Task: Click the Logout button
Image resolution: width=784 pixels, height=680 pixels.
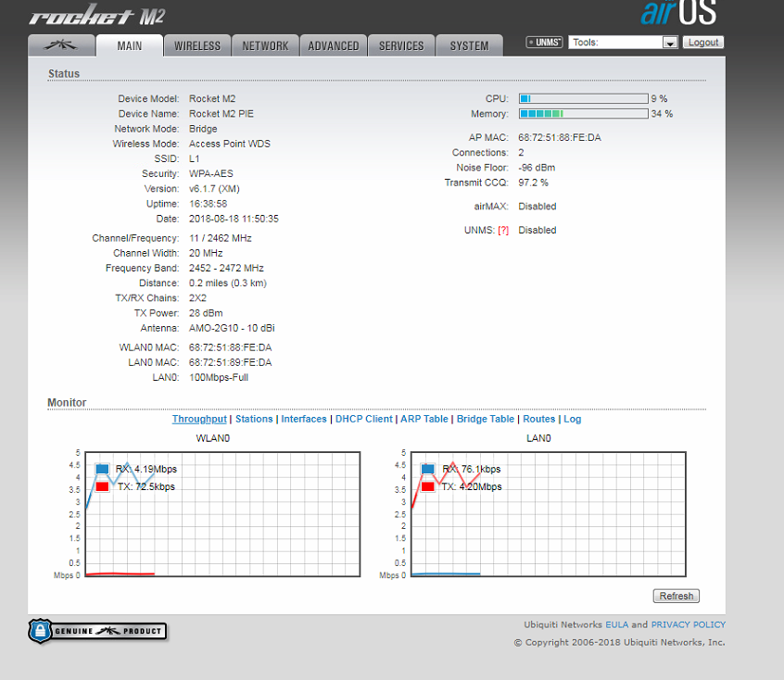Action: click(x=703, y=43)
